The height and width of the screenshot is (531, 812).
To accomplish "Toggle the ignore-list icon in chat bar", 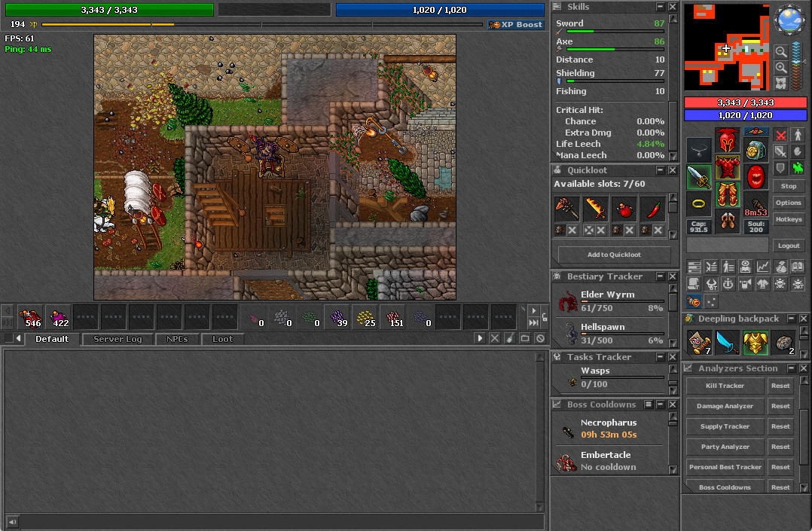I will (540, 338).
